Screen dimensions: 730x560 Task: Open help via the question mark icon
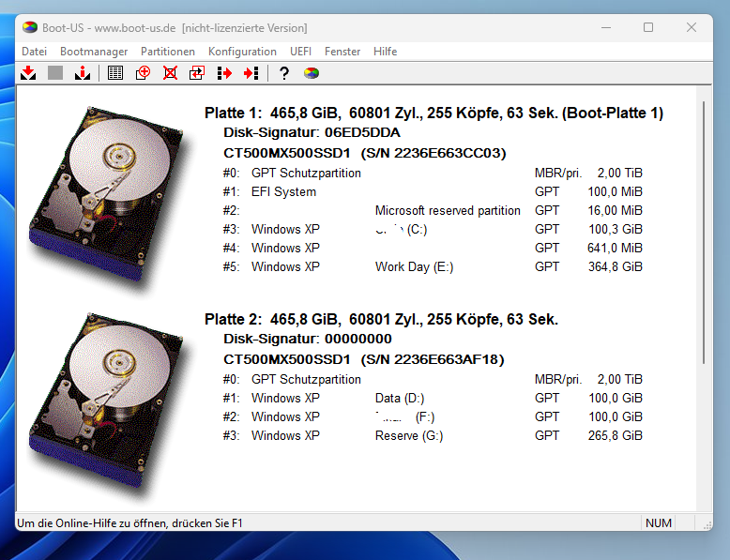coord(284,73)
